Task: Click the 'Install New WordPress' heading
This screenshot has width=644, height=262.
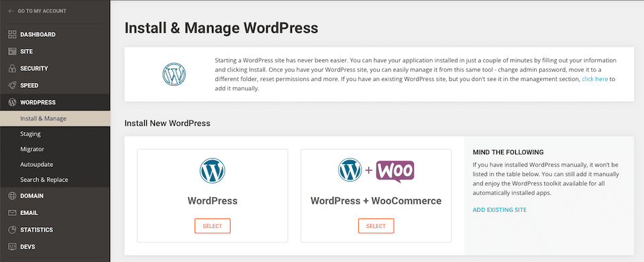Action: (167, 123)
